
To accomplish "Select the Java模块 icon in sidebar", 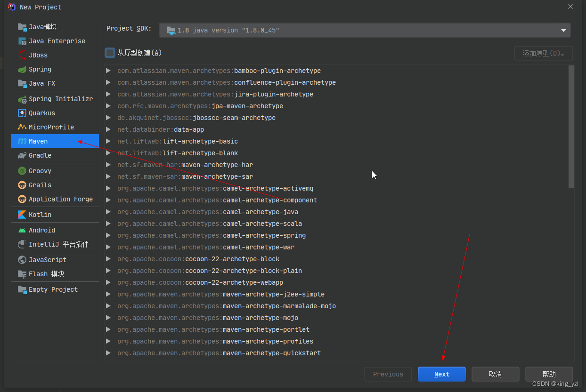I will [x=22, y=27].
